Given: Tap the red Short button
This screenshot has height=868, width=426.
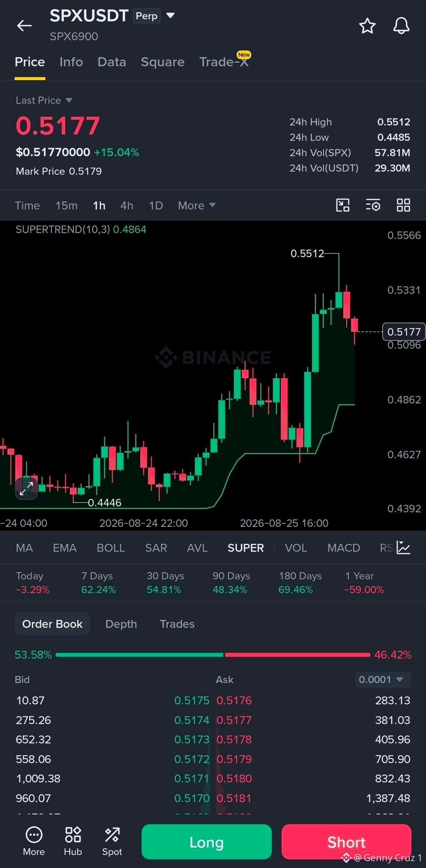Looking at the screenshot, I should tap(346, 842).
